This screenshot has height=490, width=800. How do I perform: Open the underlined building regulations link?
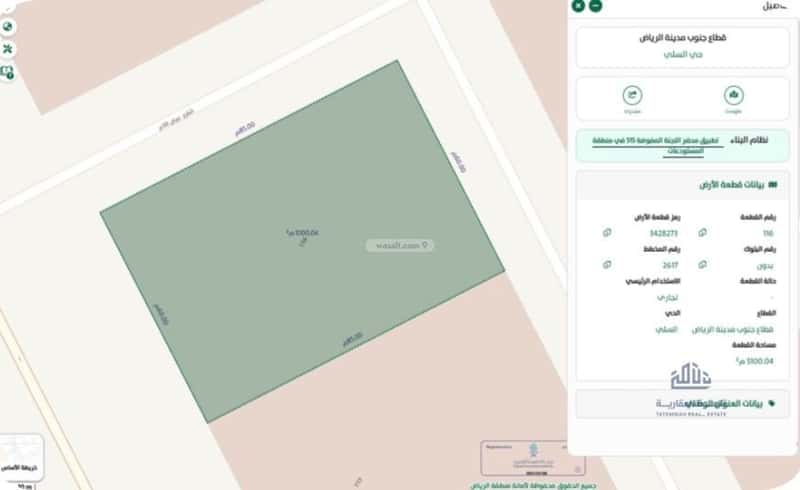(657, 145)
